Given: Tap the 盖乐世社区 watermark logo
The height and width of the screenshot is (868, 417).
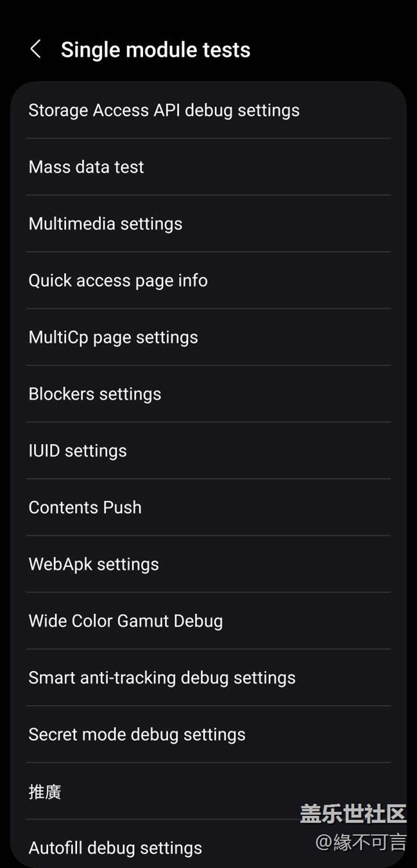Looking at the screenshot, I should point(353,813).
